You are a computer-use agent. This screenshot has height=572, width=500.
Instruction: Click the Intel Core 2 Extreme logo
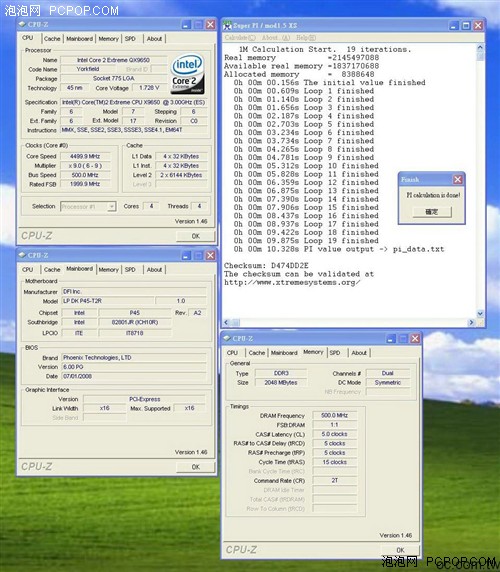(x=187, y=74)
